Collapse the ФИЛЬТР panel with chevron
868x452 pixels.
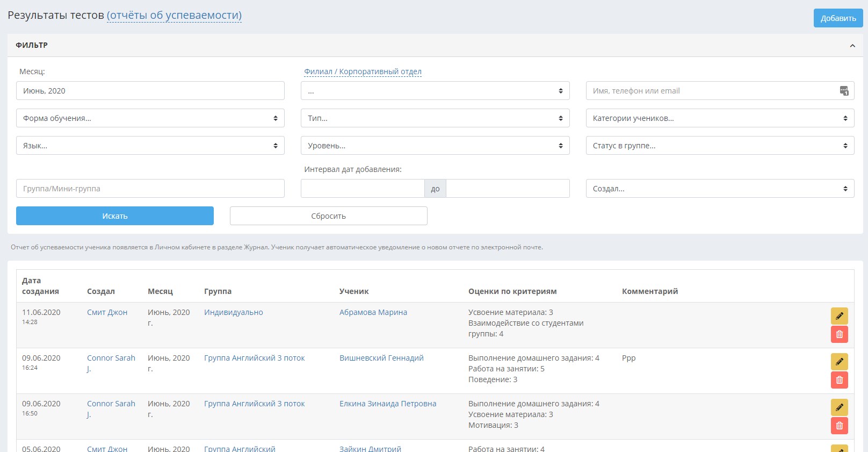click(852, 46)
